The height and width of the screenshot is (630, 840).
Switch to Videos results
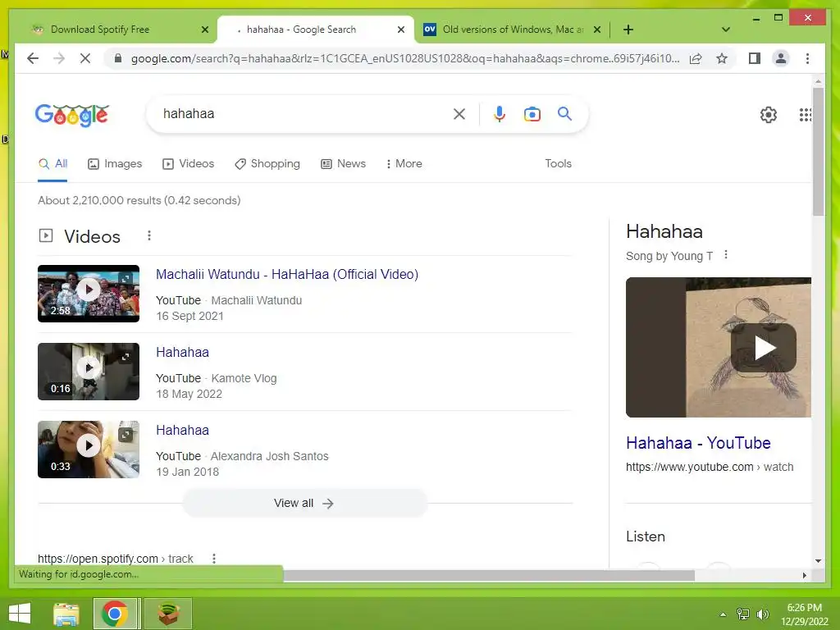tap(188, 164)
